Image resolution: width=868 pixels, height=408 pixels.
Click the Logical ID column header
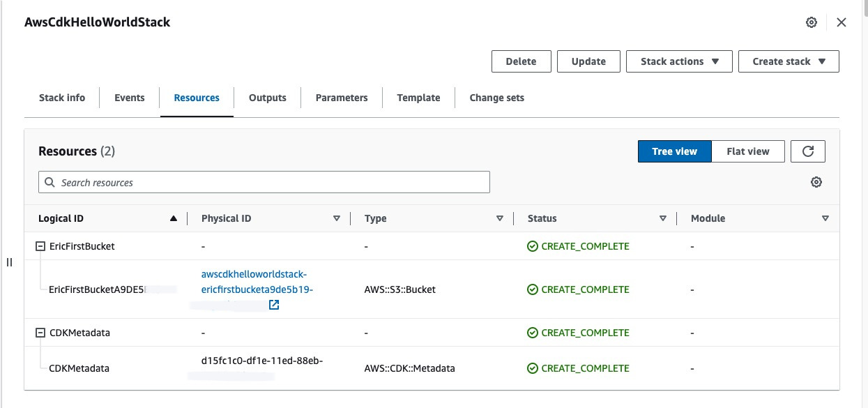coord(61,218)
